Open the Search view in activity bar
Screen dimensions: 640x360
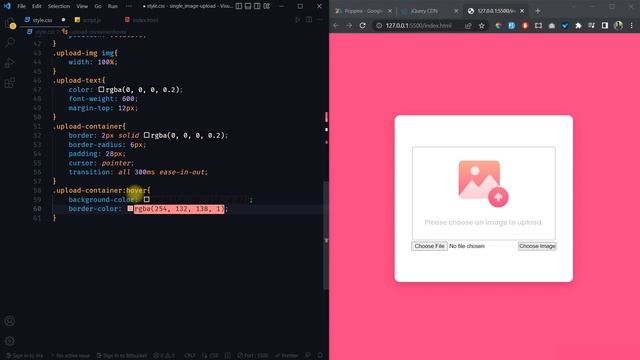(x=10, y=42)
